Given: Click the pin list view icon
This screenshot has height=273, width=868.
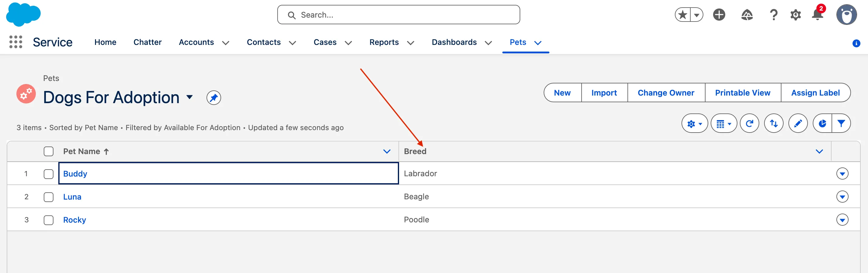Looking at the screenshot, I should click(x=213, y=98).
